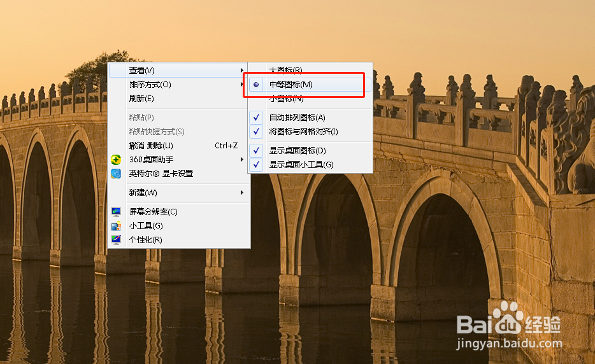Click the Intel graphics settings icon
The height and width of the screenshot is (364, 595).
pyautogui.click(x=116, y=174)
